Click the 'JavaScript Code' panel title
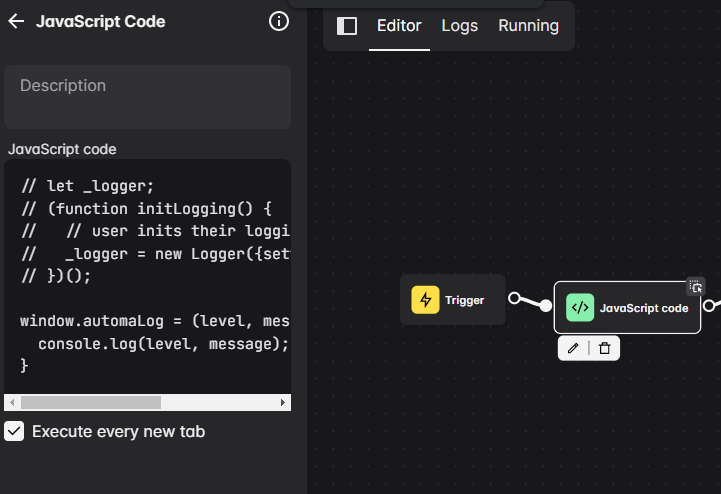The width and height of the screenshot is (721, 494). coord(101,22)
